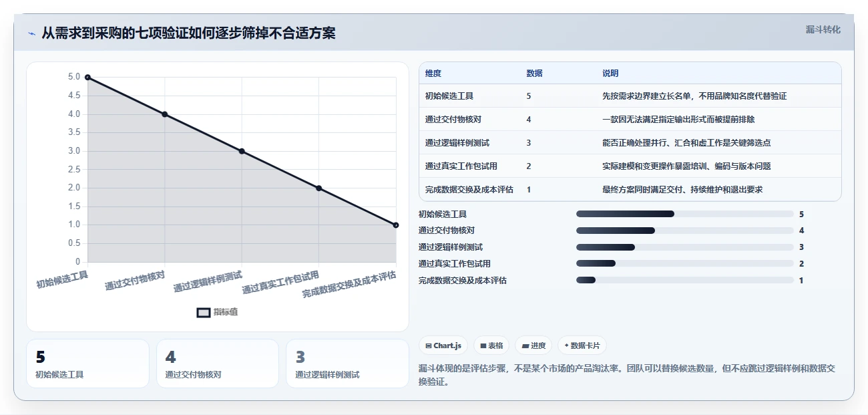The width and height of the screenshot is (868, 415).
Task: Open the stat card showing 3 通过逻辑样例测试
Action: click(347, 364)
